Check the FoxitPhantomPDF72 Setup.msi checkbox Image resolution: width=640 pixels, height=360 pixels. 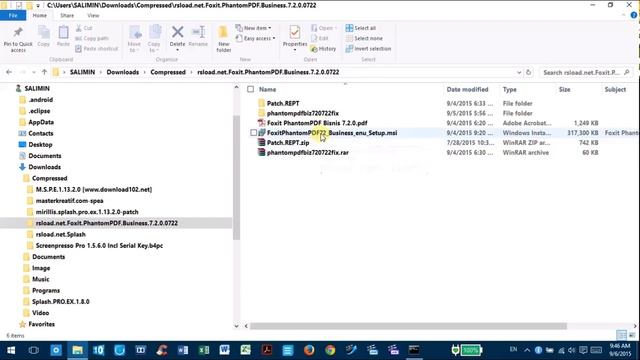coord(253,133)
